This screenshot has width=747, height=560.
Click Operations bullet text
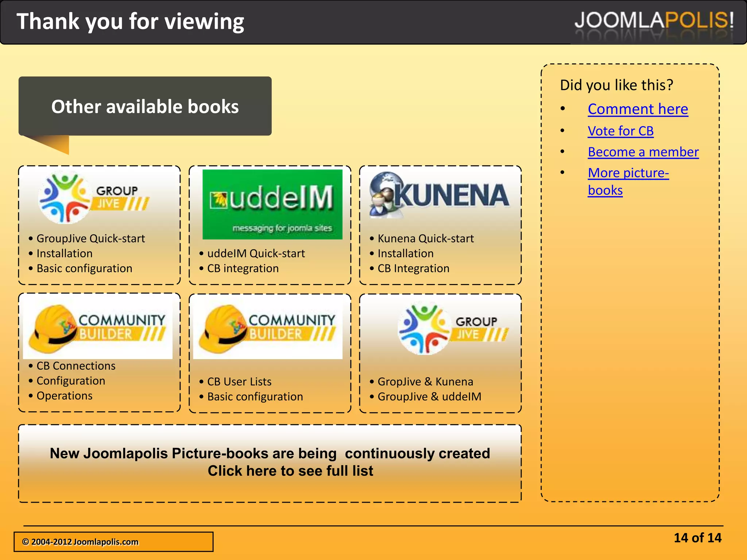[x=65, y=396]
